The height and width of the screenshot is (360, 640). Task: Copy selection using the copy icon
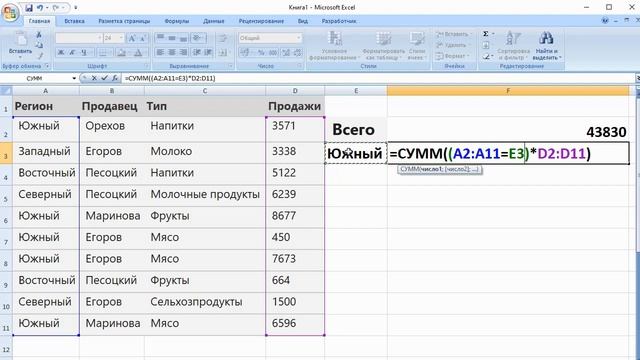(x=39, y=44)
